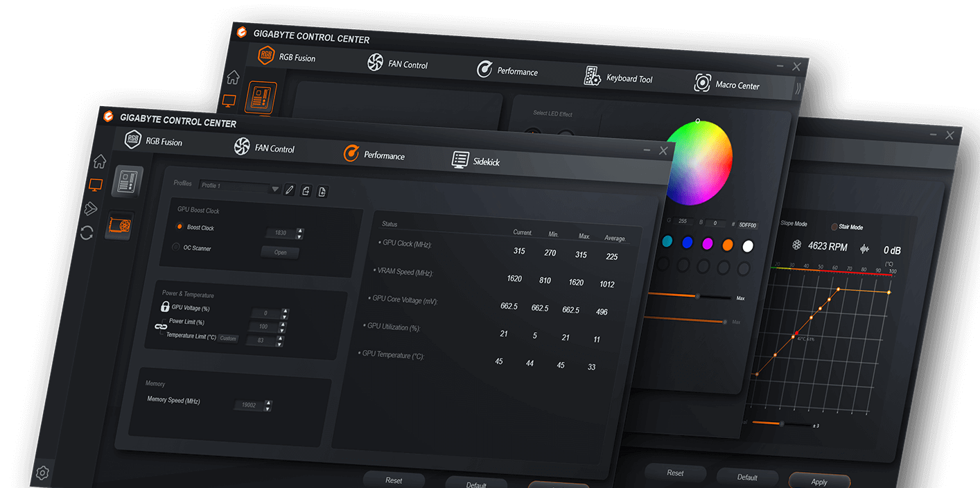Click the RGB Fusion icon in the front window
980x488 pixels.
[133, 139]
